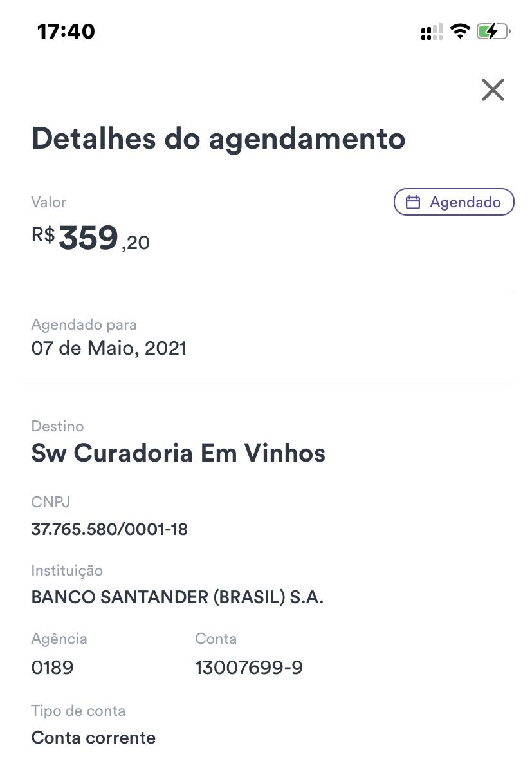Tap the Conta corrente account type
The height and width of the screenshot is (759, 532).
click(x=93, y=737)
